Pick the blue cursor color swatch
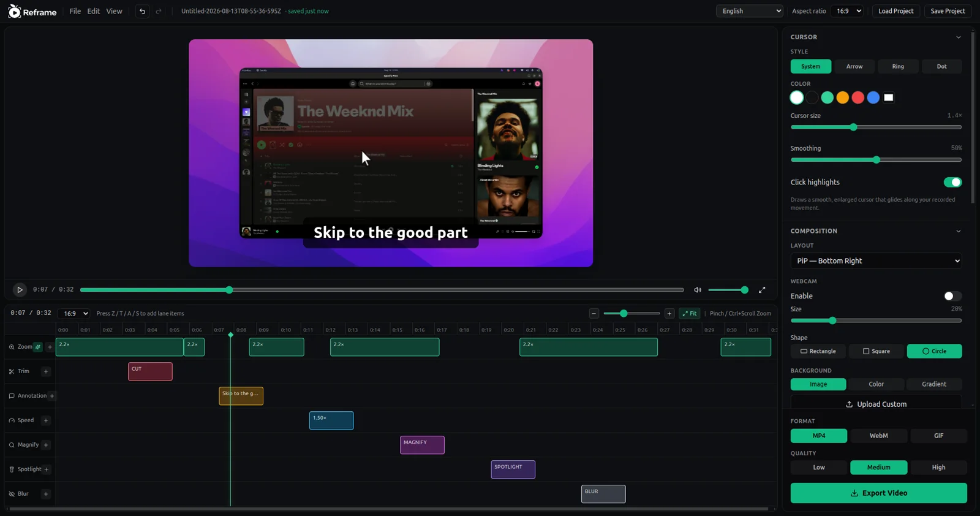980x516 pixels. (873, 97)
